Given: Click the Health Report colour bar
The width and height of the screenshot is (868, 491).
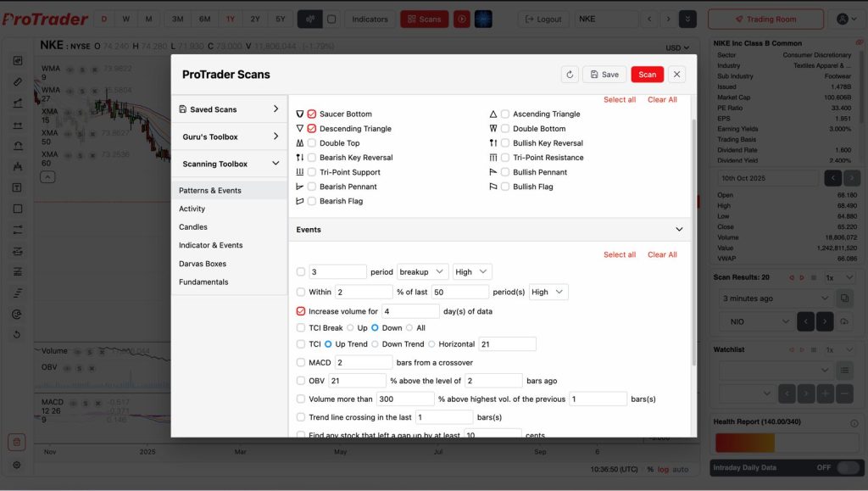Looking at the screenshot, I should pos(786,443).
